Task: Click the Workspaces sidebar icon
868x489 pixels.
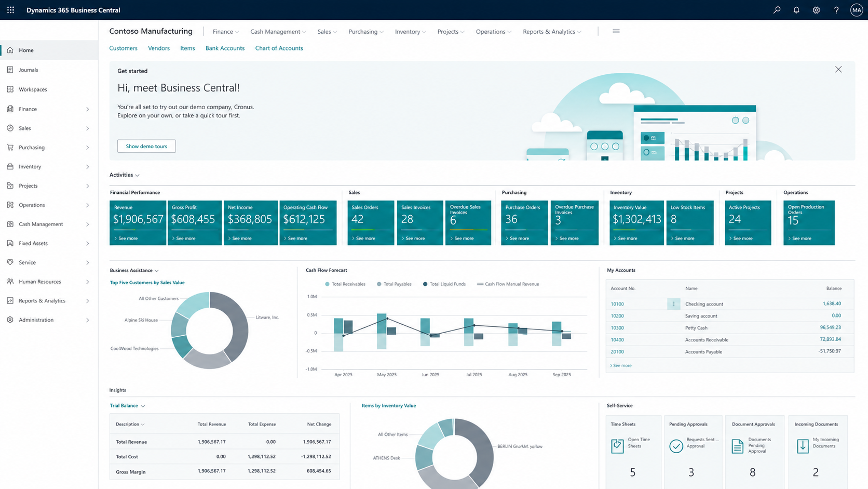Action: [x=10, y=89]
